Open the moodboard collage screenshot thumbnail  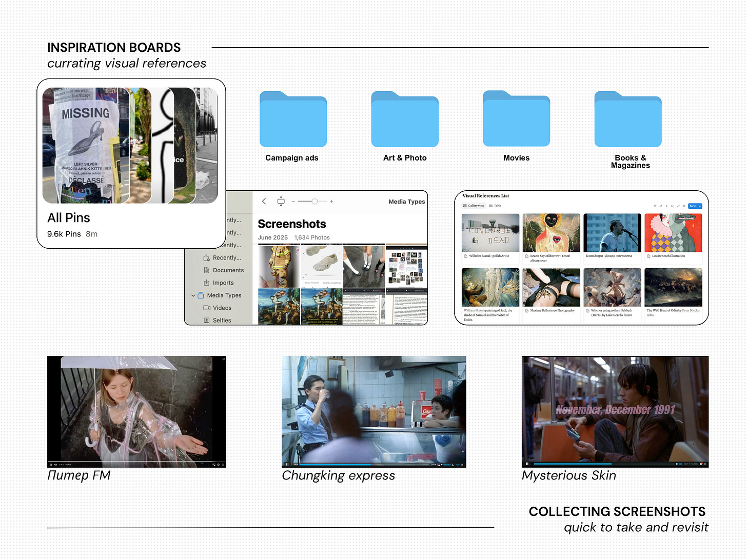tap(406, 266)
